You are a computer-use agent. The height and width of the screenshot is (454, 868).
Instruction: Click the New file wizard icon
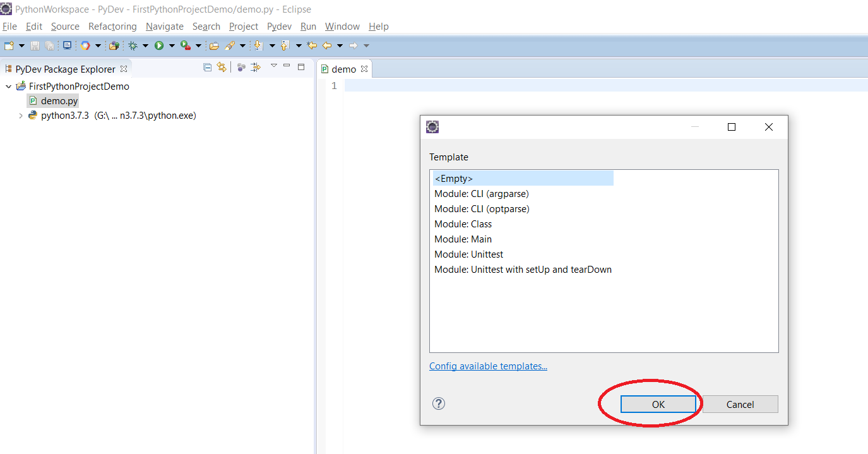pos(9,45)
